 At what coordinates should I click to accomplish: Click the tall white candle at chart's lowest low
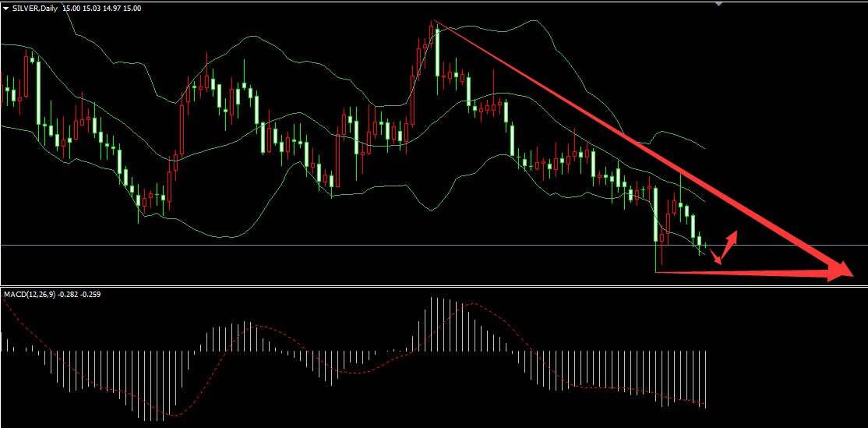point(656,214)
